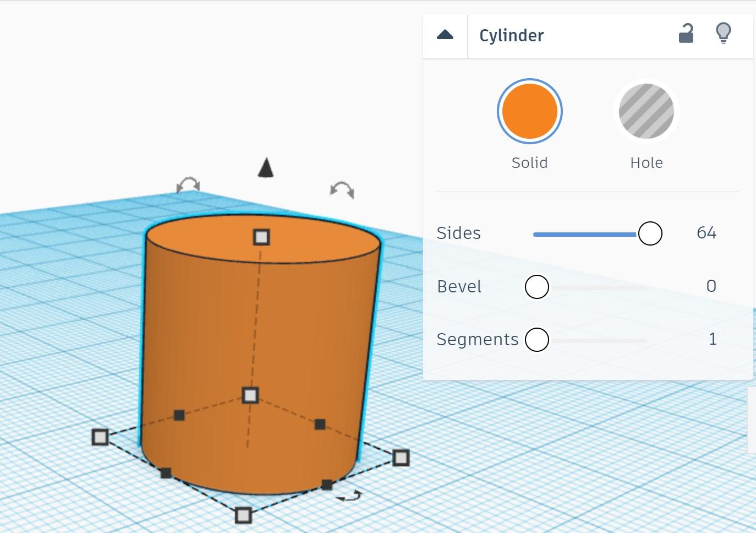Click the Bevel label
The height and width of the screenshot is (533, 756).
[x=459, y=287]
